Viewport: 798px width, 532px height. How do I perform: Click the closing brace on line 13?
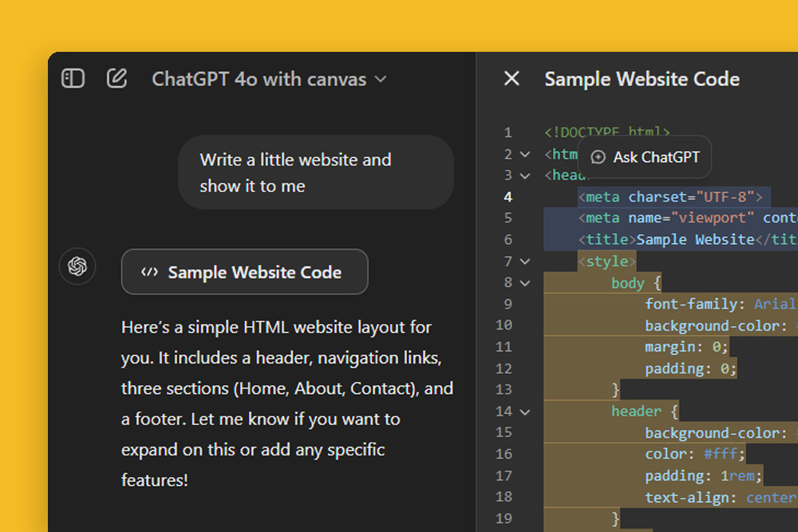click(x=615, y=389)
